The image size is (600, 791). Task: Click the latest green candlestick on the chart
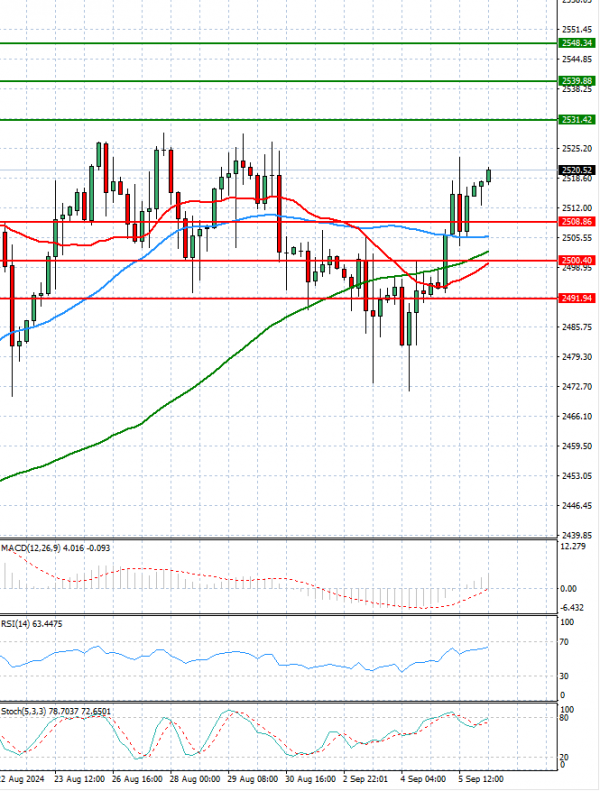(489, 176)
